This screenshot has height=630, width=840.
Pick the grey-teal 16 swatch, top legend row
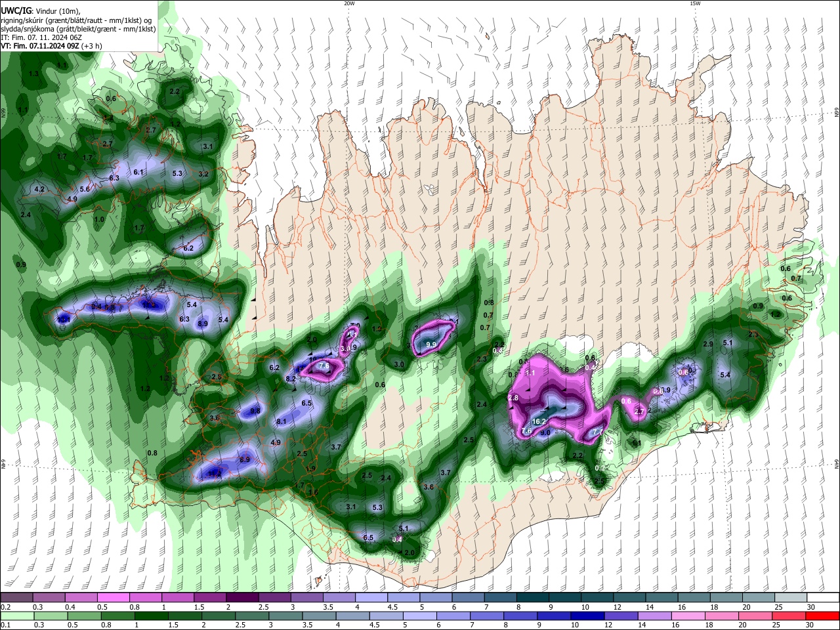click(694, 597)
